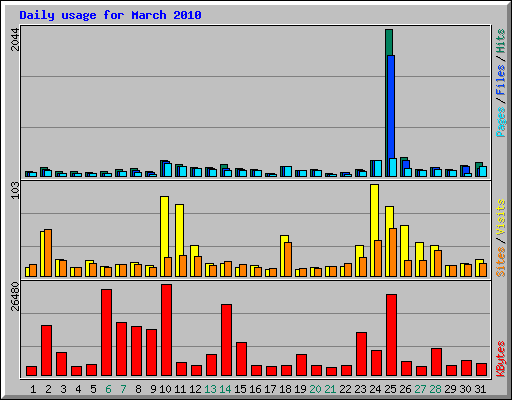Click the red KBytes bar for day 6

(106, 333)
